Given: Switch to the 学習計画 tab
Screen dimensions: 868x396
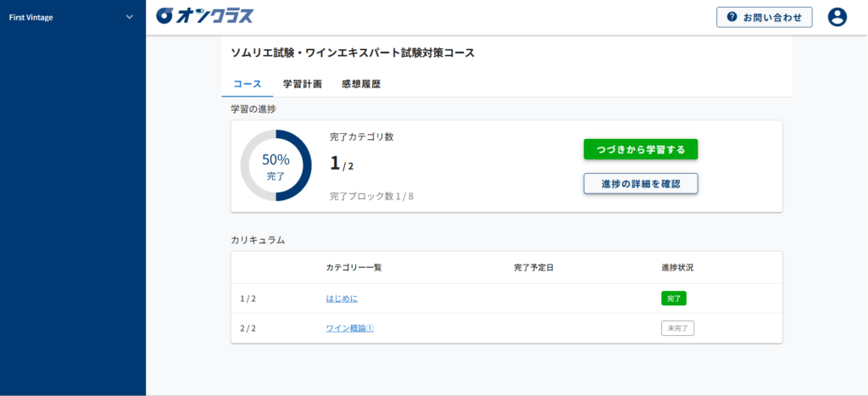Looking at the screenshot, I should pos(303,84).
